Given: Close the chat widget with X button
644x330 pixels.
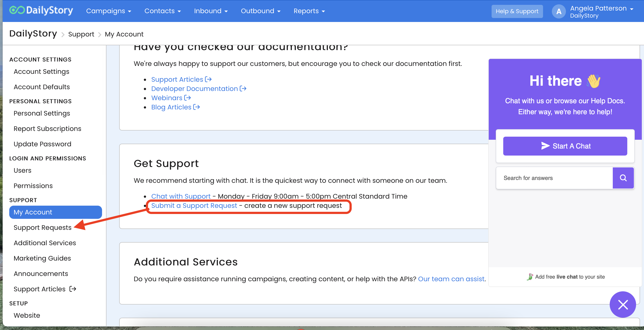Looking at the screenshot, I should 623,305.
